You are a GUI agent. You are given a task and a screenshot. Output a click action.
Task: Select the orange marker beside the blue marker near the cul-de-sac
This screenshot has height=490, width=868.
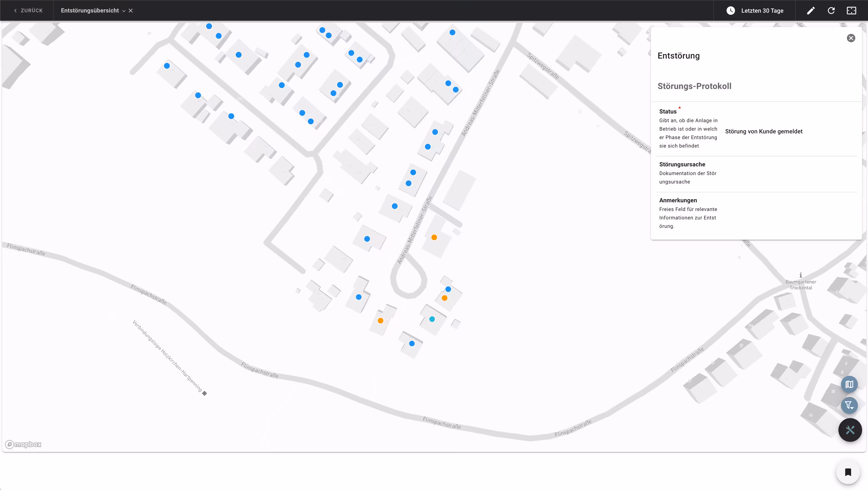[444, 298]
